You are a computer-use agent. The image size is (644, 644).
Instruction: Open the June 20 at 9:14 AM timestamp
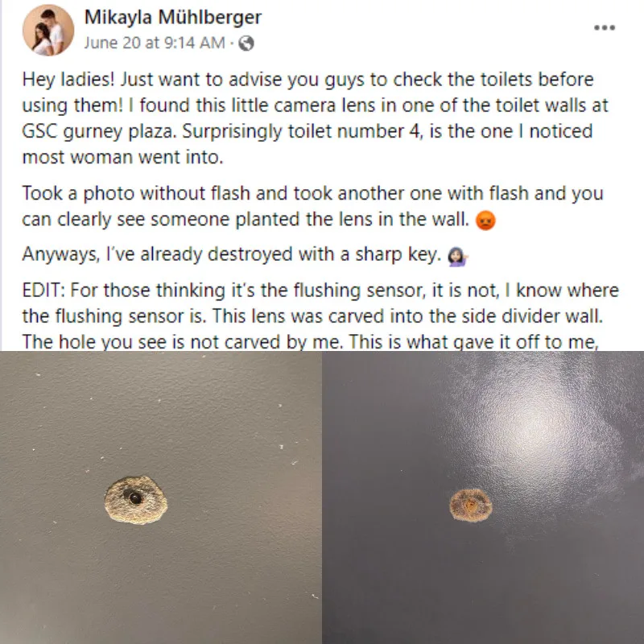pyautogui.click(x=155, y=43)
